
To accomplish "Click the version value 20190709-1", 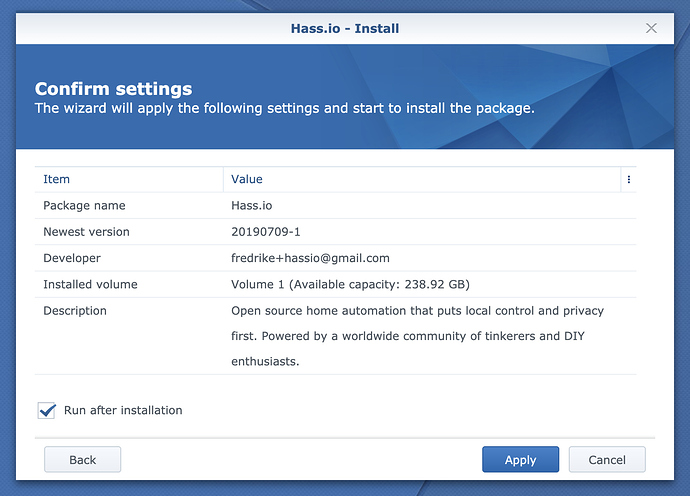I will tap(266, 232).
